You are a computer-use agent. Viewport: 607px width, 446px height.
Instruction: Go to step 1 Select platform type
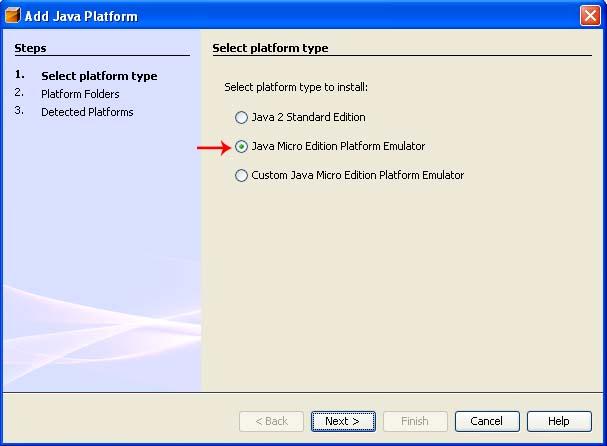pyautogui.click(x=98, y=76)
